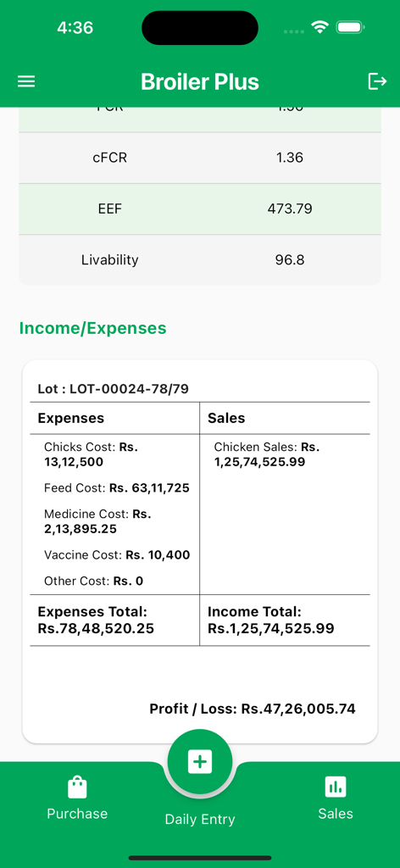Tap the Expenses column header

click(71, 418)
